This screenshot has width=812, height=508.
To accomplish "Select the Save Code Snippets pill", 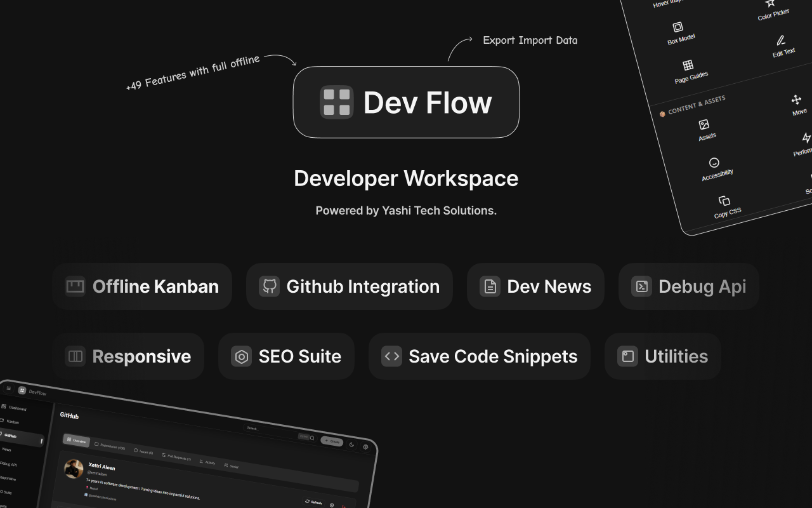I will [479, 356].
